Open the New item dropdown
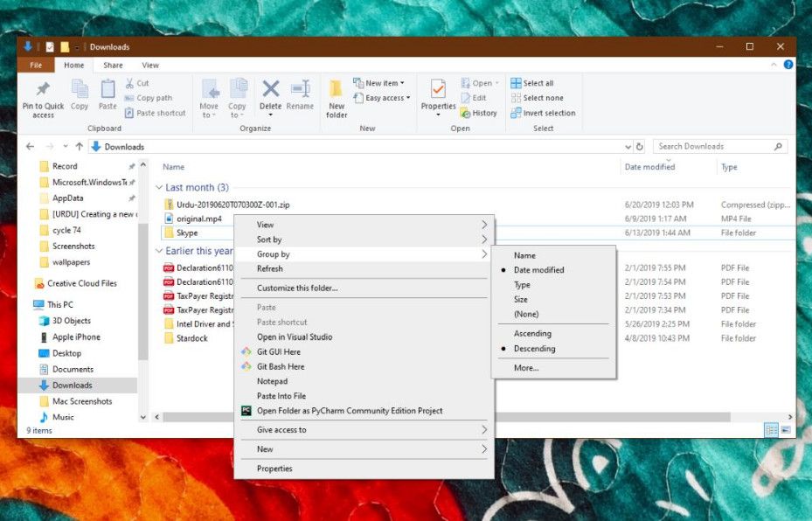 pyautogui.click(x=378, y=83)
